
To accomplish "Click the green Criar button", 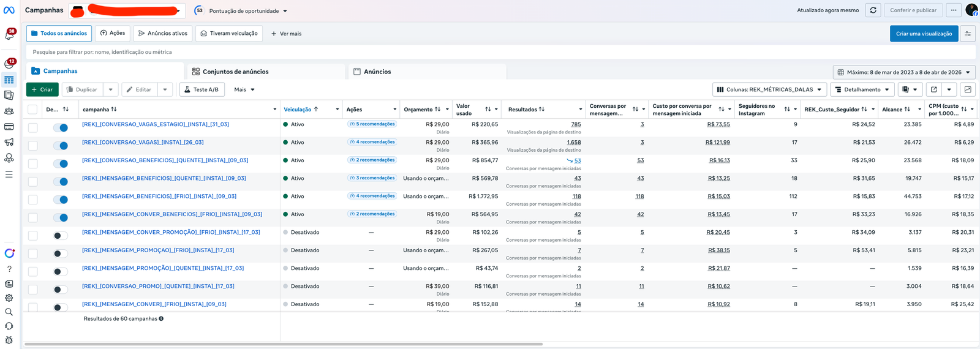I will click(x=42, y=89).
